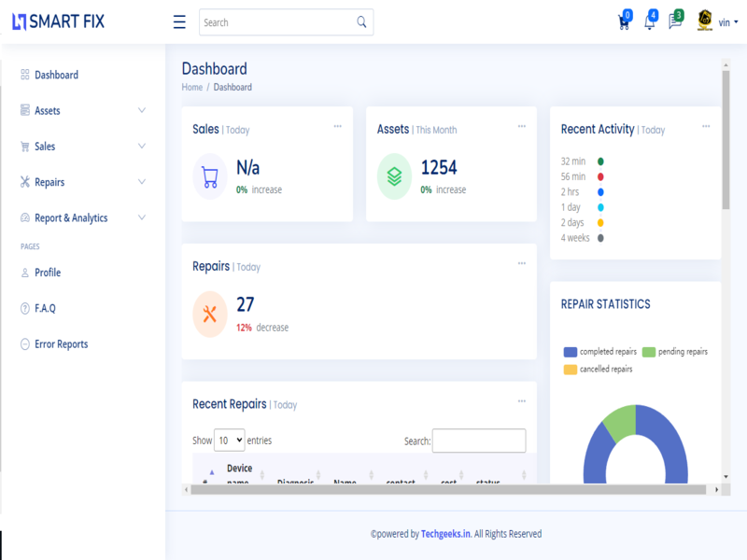
Task: Open the Sales card three-dot menu
Action: point(337,126)
